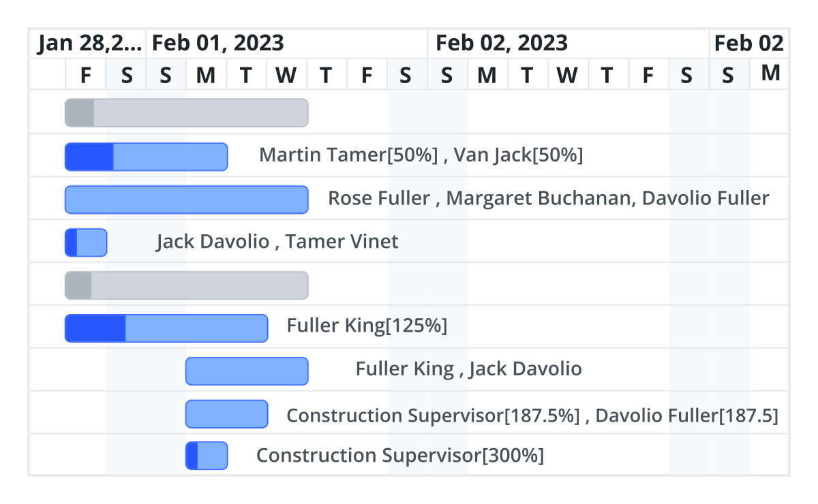Image resolution: width=818 pixels, height=504 pixels.
Task: Select the Martin Tamer[50%] task bar
Action: pos(145,155)
